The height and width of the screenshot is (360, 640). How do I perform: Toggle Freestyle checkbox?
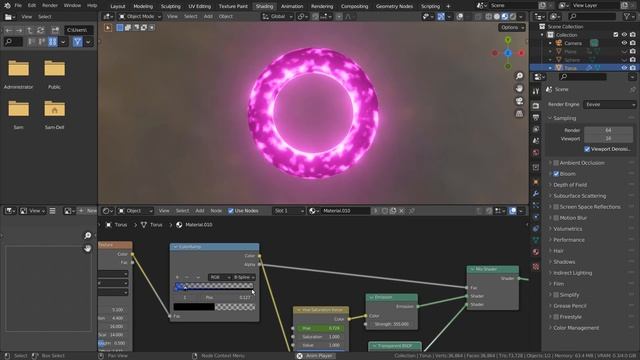[556, 317]
